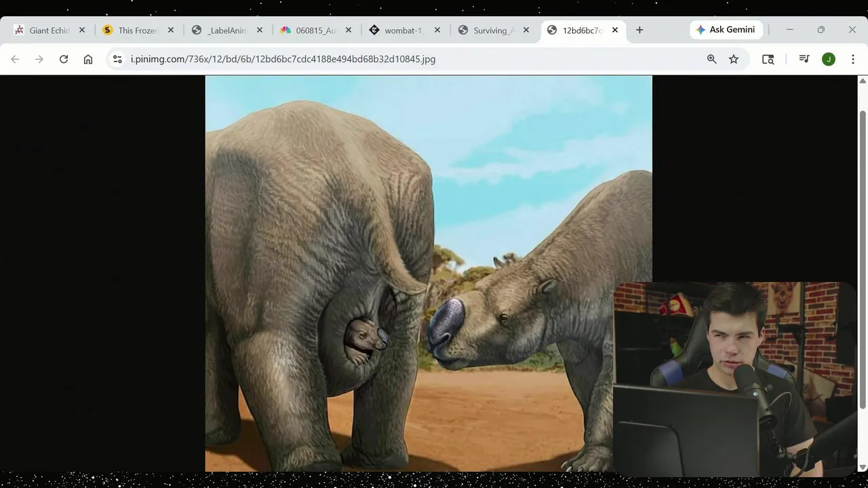Close the Giant Echidna tab
Viewport: 868px width, 488px height.
[82, 30]
